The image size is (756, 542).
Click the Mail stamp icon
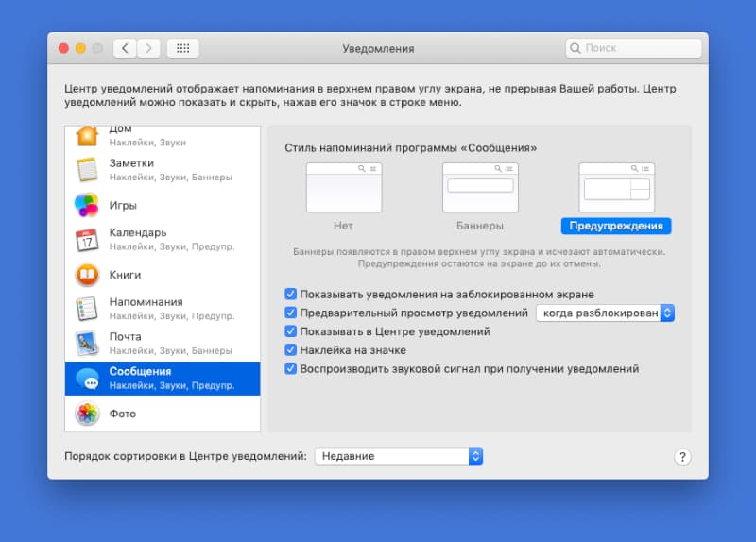point(87,344)
